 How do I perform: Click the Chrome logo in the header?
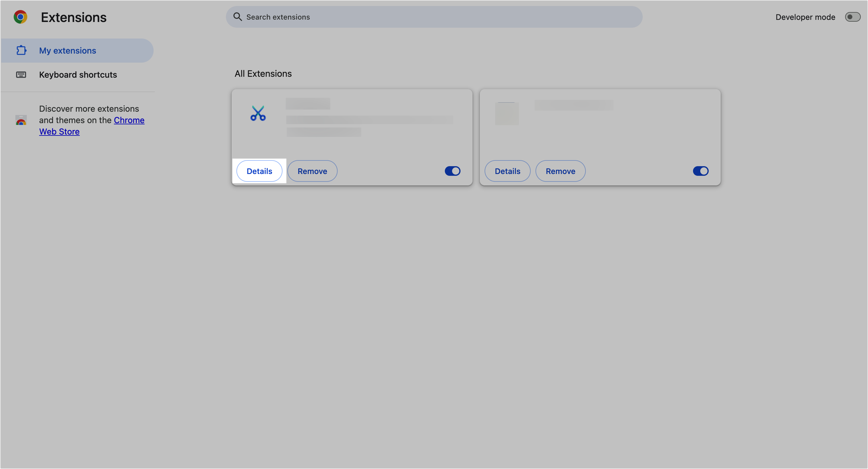point(20,17)
